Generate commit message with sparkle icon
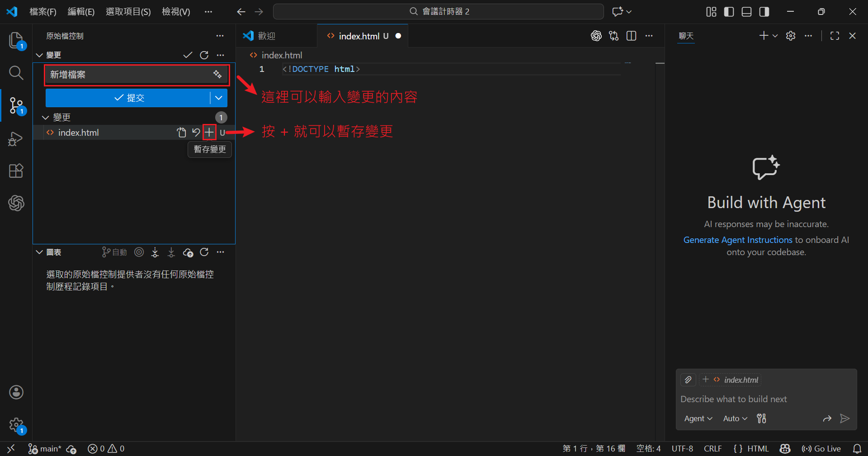868x456 pixels. coord(217,75)
